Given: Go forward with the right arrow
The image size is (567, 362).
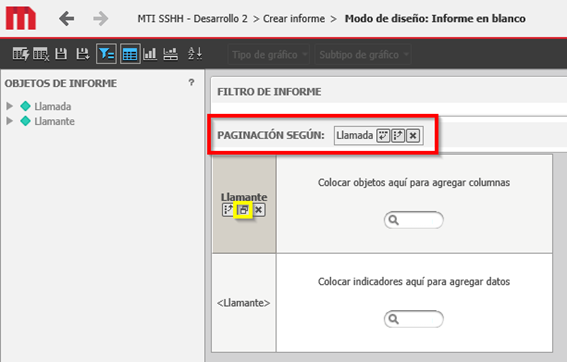Looking at the screenshot, I should (x=100, y=18).
